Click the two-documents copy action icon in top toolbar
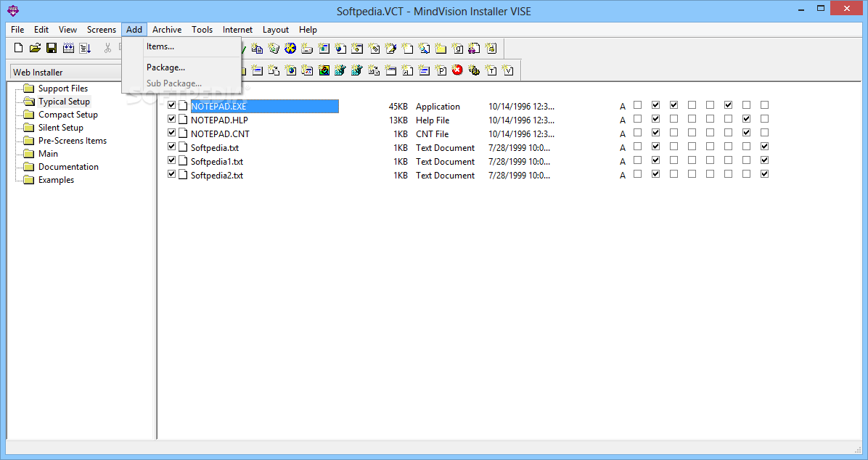 (257, 48)
